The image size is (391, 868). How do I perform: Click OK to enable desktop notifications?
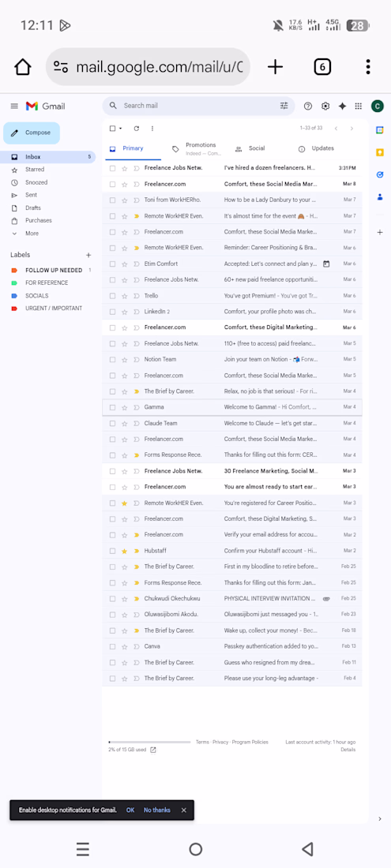[130, 810]
